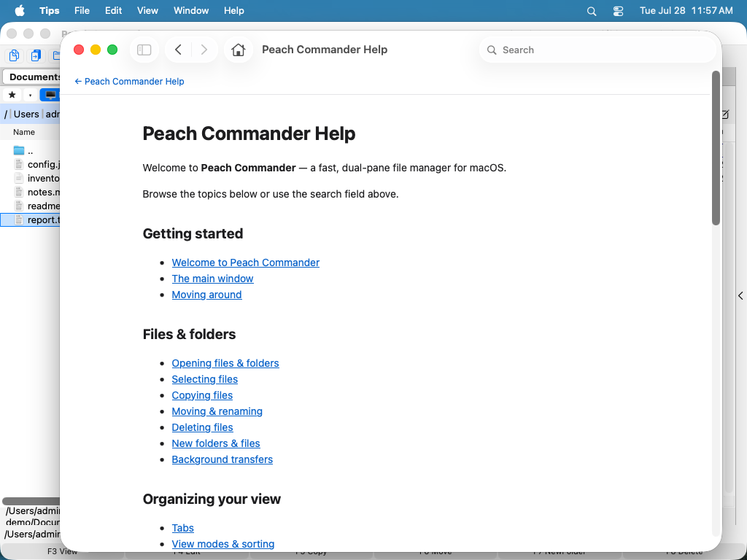Open 'Welcome to Peach Commander' link
Viewport: 747px width, 560px height.
click(245, 262)
